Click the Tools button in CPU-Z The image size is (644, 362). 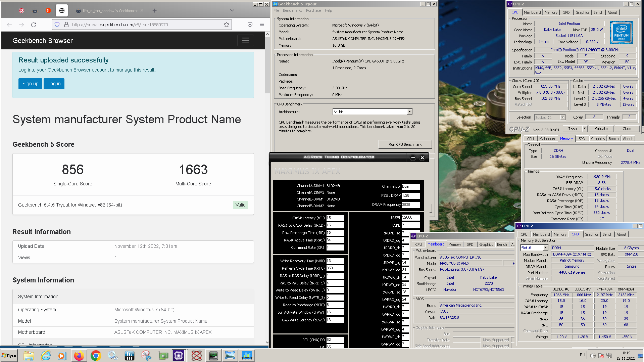click(x=573, y=129)
